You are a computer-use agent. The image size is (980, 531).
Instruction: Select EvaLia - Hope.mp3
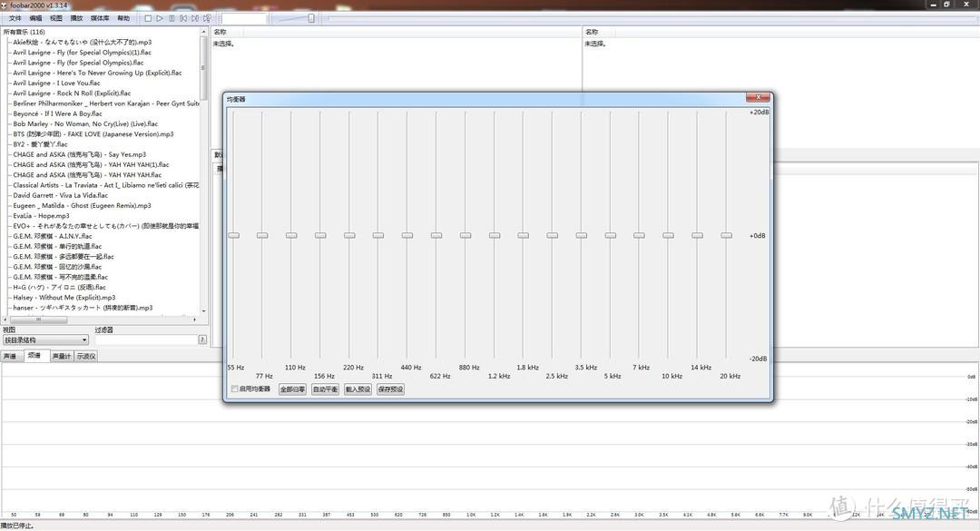41,216
